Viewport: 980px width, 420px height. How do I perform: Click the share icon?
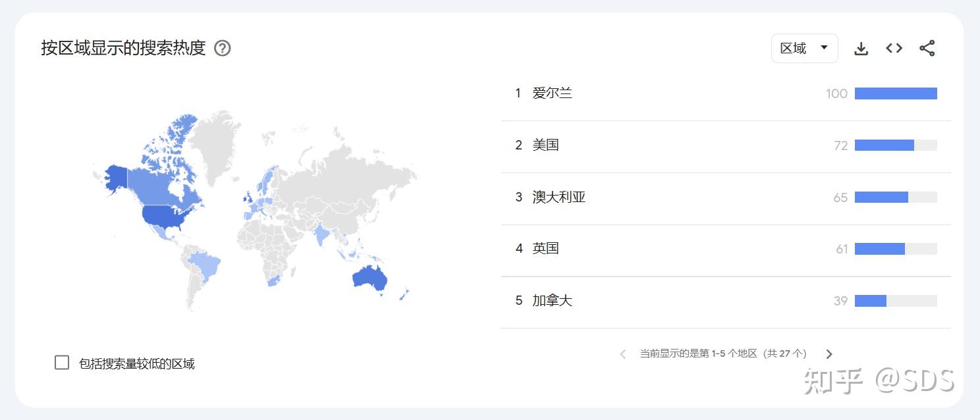(927, 48)
